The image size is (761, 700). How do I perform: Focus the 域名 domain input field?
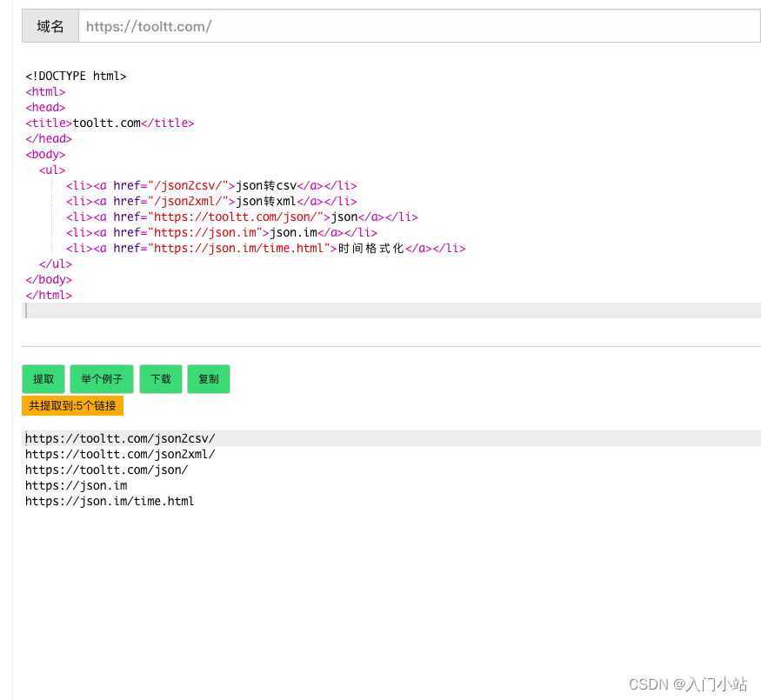(419, 26)
